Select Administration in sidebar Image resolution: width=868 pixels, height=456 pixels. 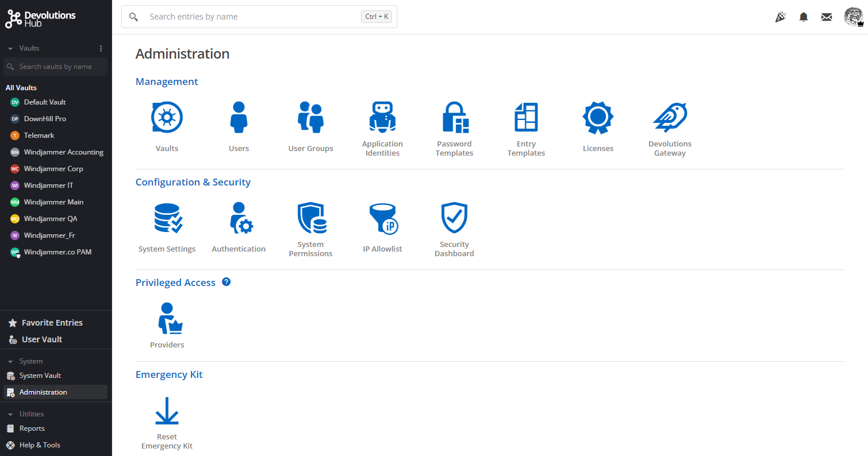[x=55, y=392]
